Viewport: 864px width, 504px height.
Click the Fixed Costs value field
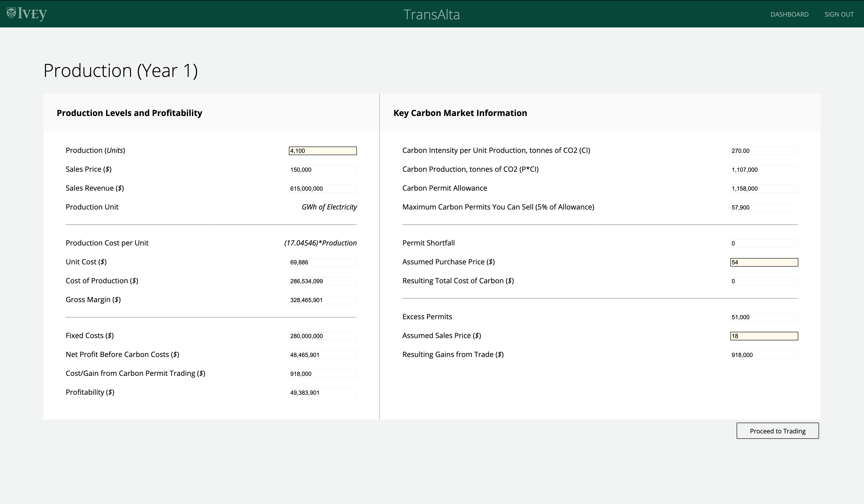coord(322,336)
